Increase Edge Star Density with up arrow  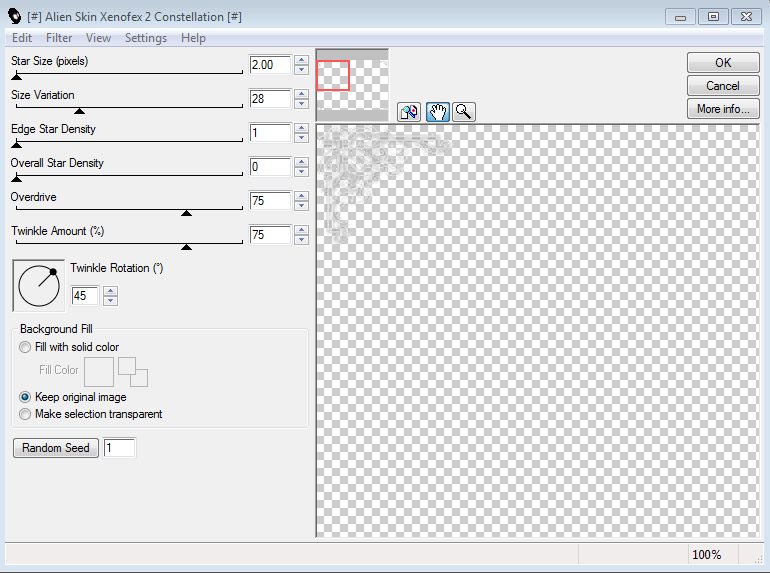301,128
